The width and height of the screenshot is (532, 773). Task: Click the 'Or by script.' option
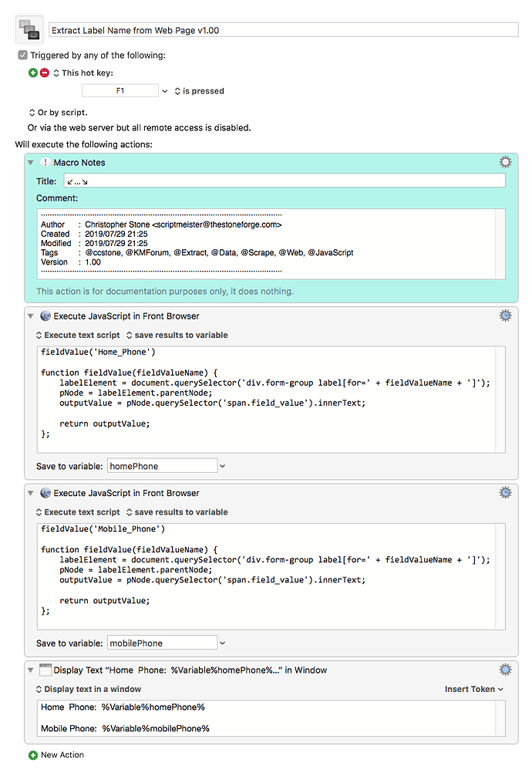(58, 113)
